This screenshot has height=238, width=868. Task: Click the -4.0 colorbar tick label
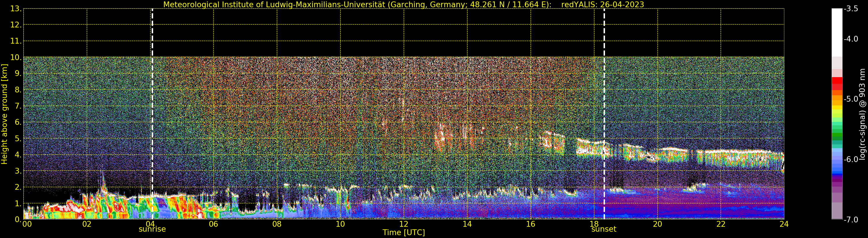click(851, 39)
